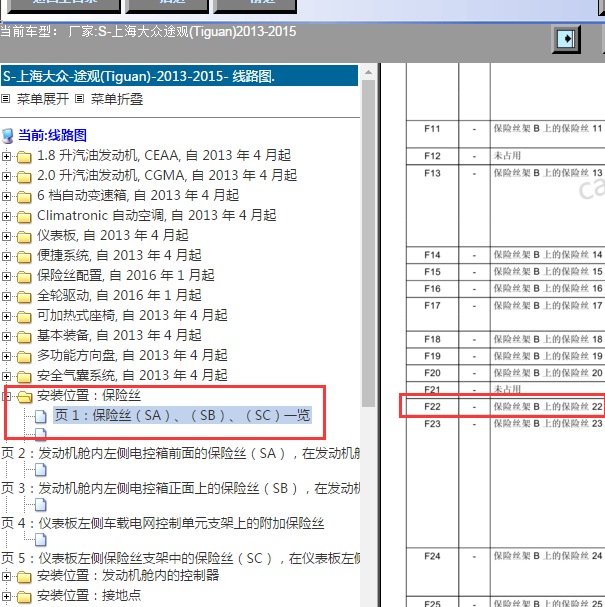Open 页 4 仪表板左侧车载电网控制单元附加保险丝
Image resolution: width=605 pixels, height=607 pixels.
pyautogui.click(x=163, y=523)
